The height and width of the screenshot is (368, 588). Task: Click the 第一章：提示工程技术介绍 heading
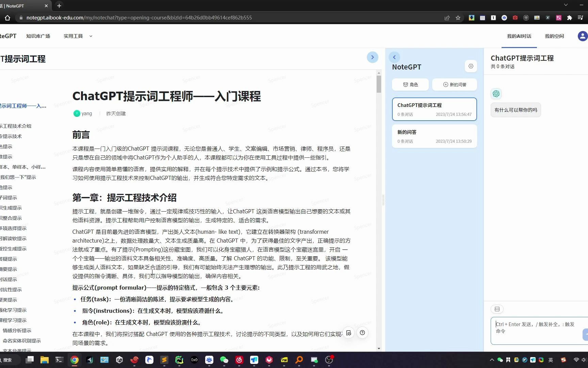coord(124,198)
